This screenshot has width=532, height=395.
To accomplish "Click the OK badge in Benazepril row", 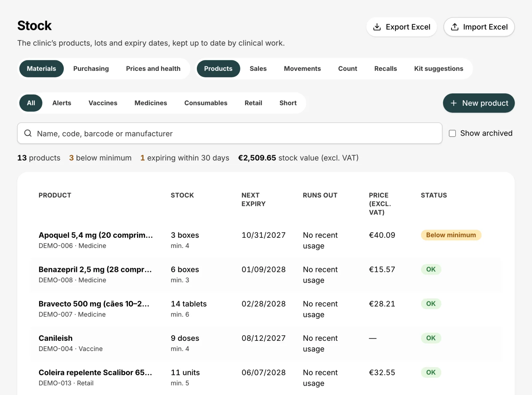I will pyautogui.click(x=431, y=269).
